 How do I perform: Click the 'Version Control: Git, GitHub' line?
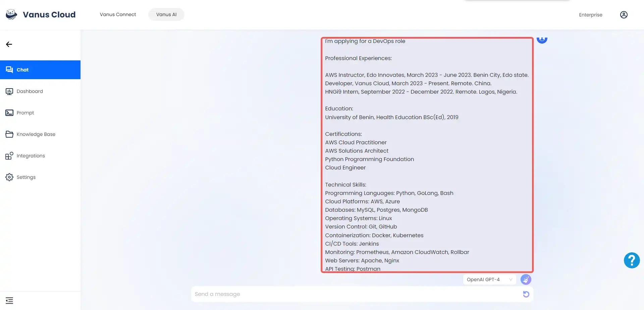point(361,226)
